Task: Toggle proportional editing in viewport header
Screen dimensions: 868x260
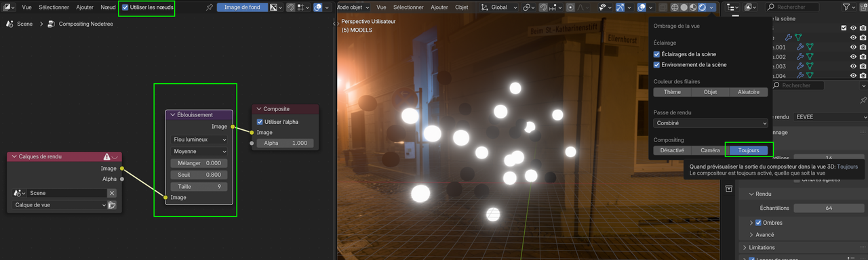Action: point(571,7)
